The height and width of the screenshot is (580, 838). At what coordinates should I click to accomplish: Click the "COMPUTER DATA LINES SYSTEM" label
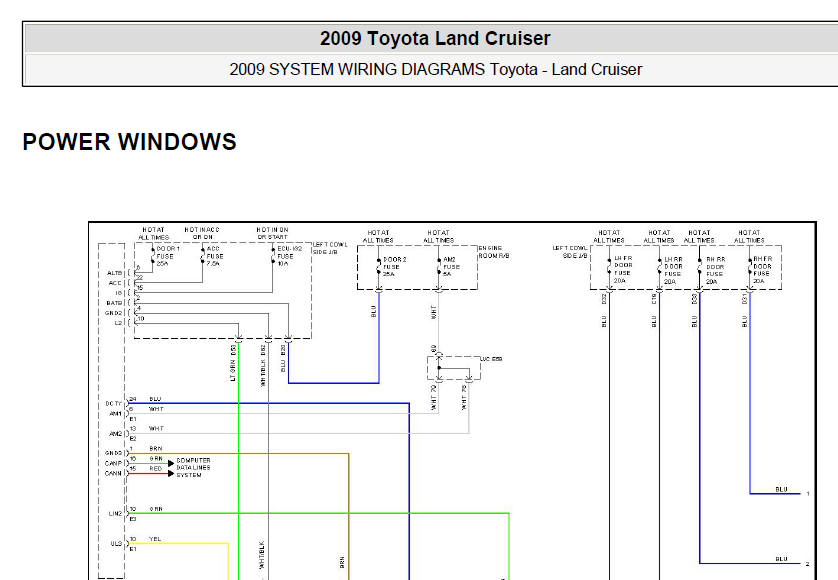pos(193,467)
